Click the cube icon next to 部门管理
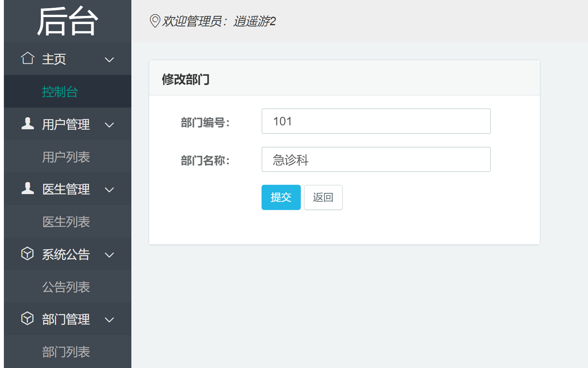The width and height of the screenshot is (588, 368). point(27,318)
